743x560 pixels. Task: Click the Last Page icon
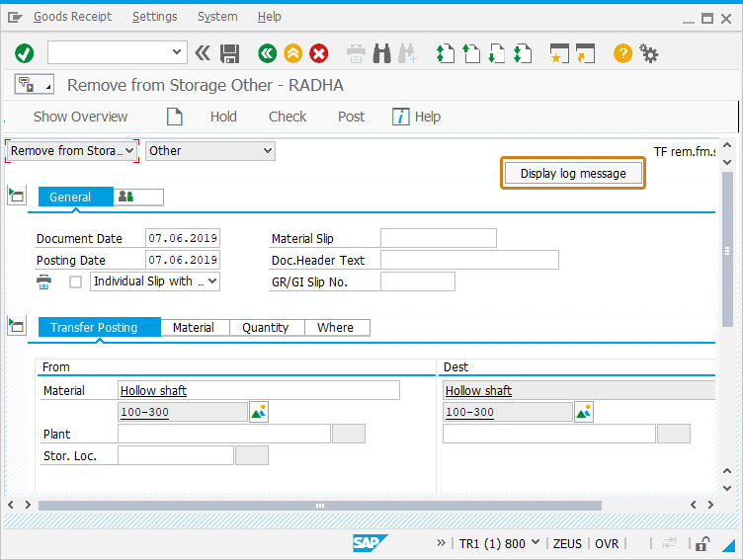click(523, 53)
